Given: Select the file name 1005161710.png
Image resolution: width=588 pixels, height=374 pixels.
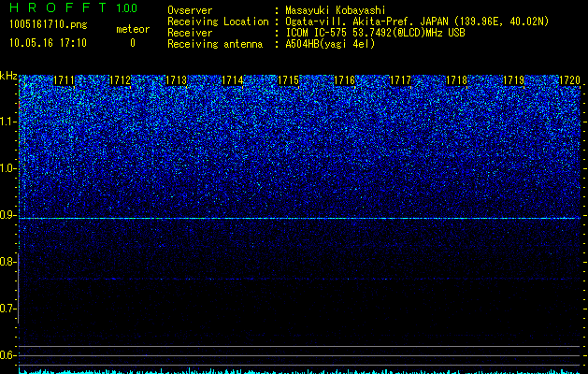Looking at the screenshot, I should tap(49, 25).
